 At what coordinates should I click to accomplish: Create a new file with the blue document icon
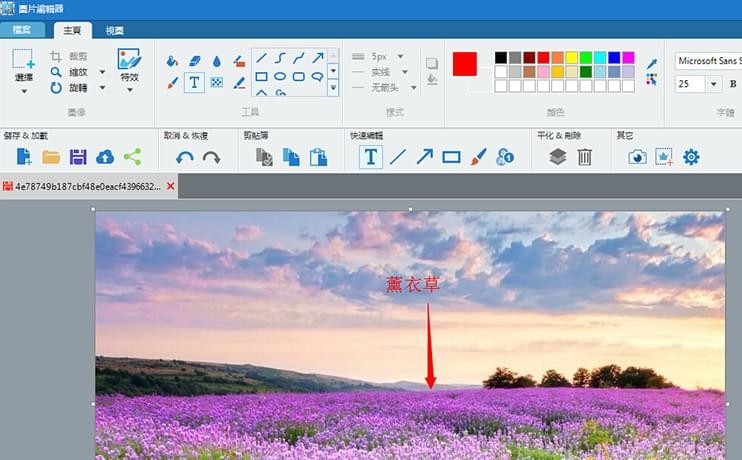point(24,157)
